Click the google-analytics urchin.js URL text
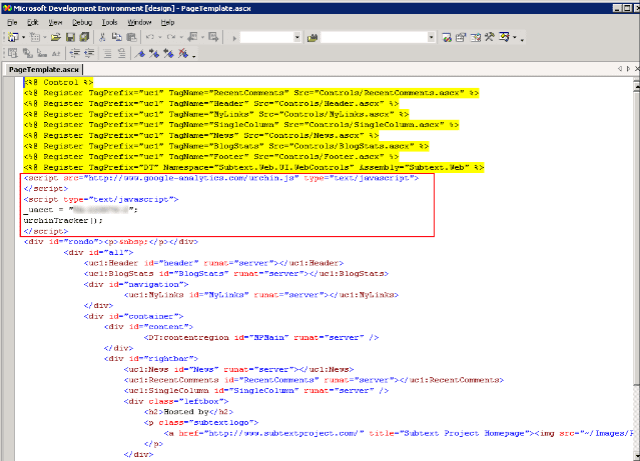Screen dimensions: 640x461 pyautogui.click(x=191, y=178)
